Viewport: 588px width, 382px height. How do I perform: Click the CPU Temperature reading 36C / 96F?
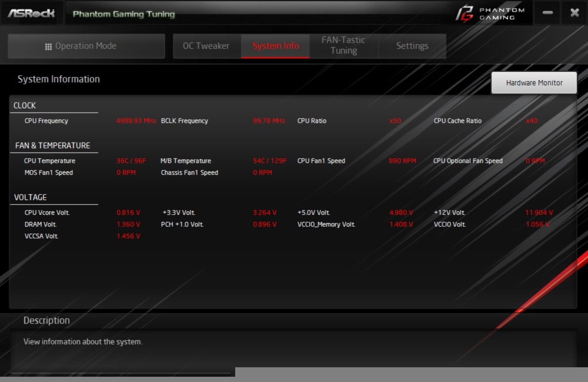pos(131,161)
